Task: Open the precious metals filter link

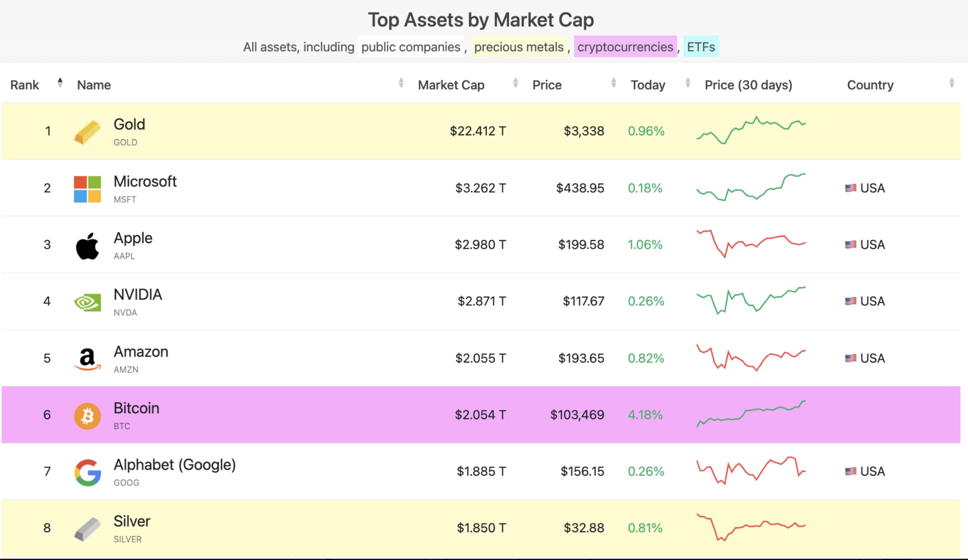Action: [x=519, y=47]
